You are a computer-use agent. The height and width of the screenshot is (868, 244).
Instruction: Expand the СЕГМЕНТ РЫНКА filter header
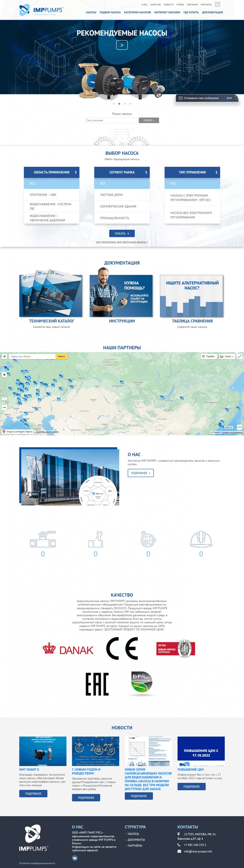(x=122, y=172)
